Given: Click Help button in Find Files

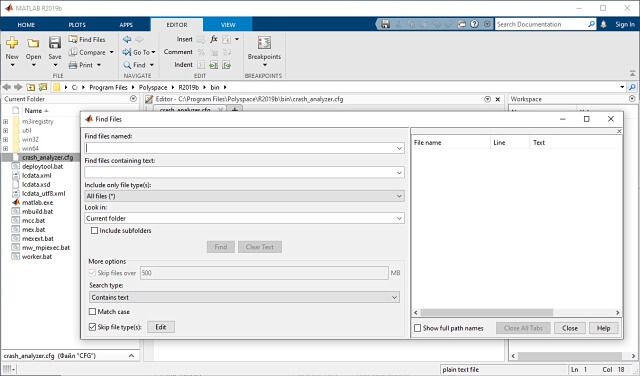Looking at the screenshot, I should tap(603, 328).
